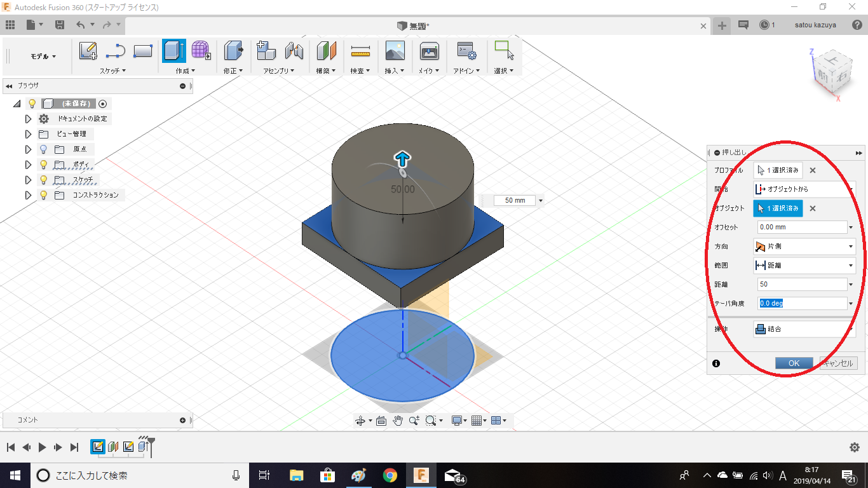The image size is (868, 488).
Task: Open the スケッチ toolbar menu
Action: (x=113, y=71)
